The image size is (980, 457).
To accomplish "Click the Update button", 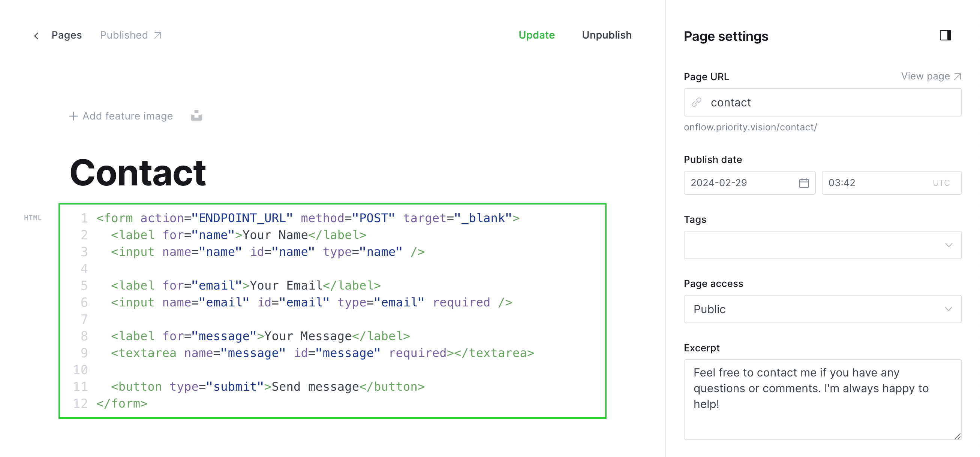I will tap(536, 35).
